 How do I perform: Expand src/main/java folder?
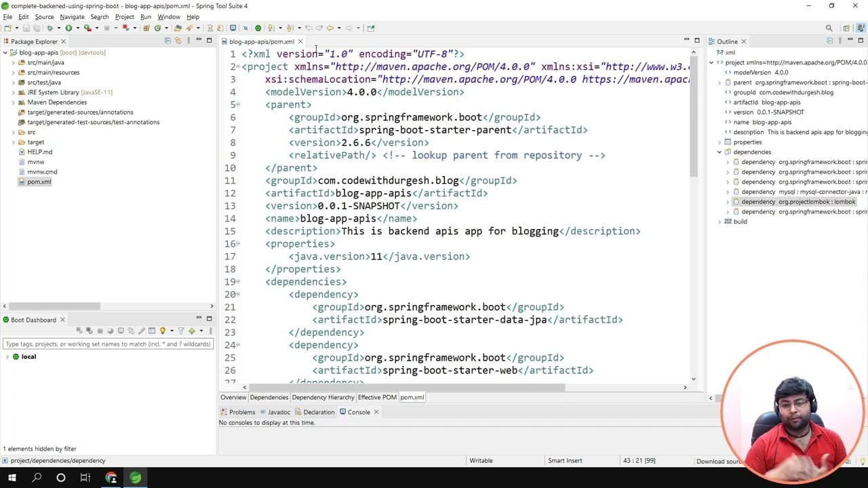click(13, 62)
